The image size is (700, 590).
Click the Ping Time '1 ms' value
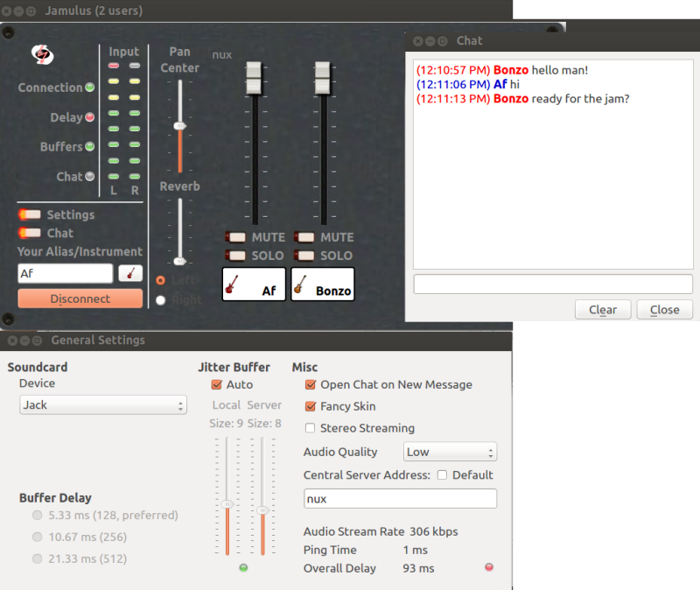click(415, 550)
